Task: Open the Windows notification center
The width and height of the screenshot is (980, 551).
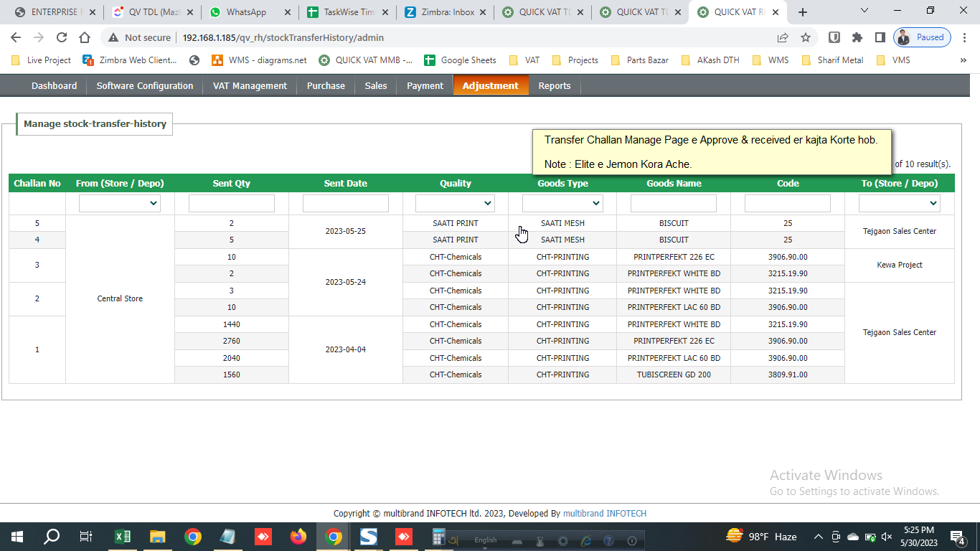Action: [x=957, y=537]
